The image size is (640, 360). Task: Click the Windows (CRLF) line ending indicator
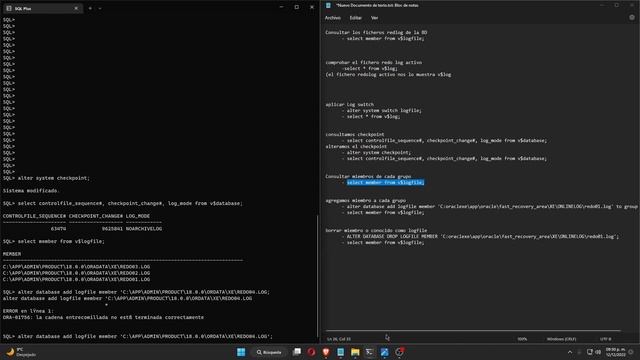coord(561,339)
